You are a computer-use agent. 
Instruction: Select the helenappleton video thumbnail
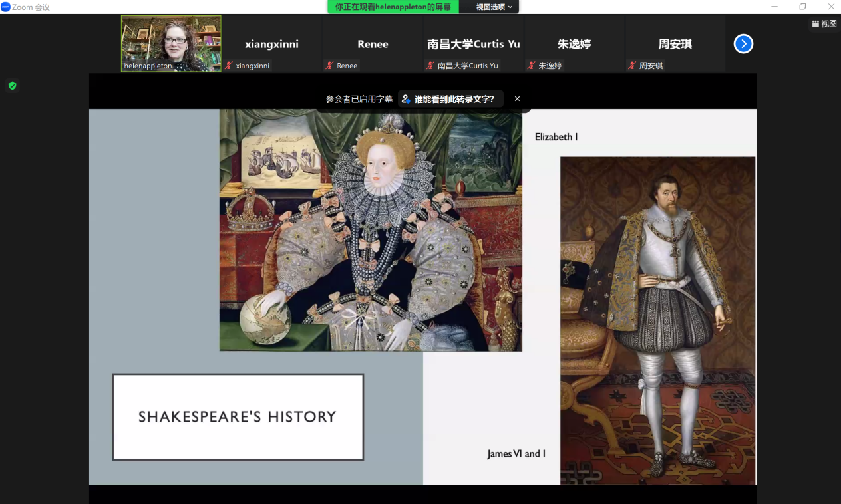click(171, 43)
